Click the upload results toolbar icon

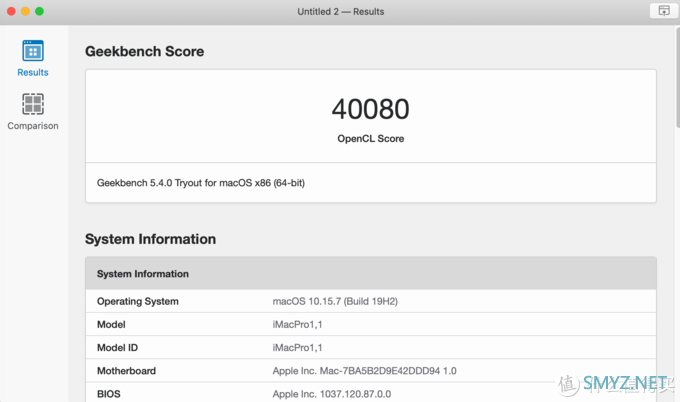coord(664,11)
